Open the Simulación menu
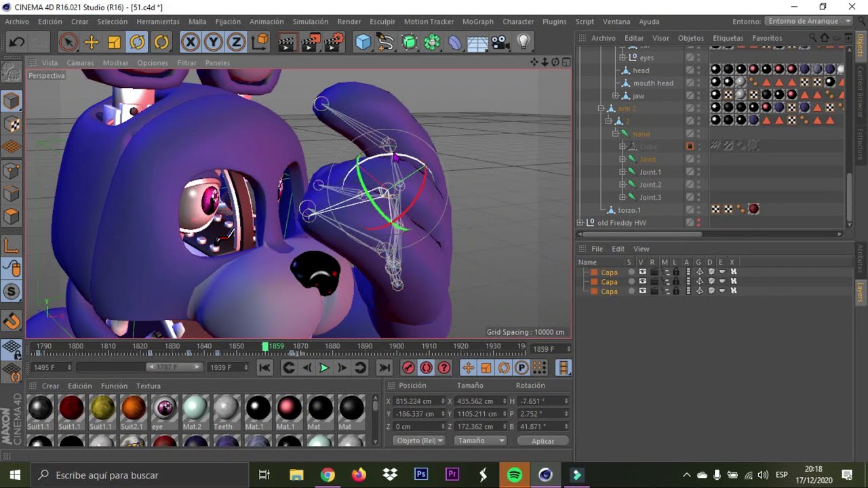The height and width of the screenshot is (488, 868). tap(310, 22)
